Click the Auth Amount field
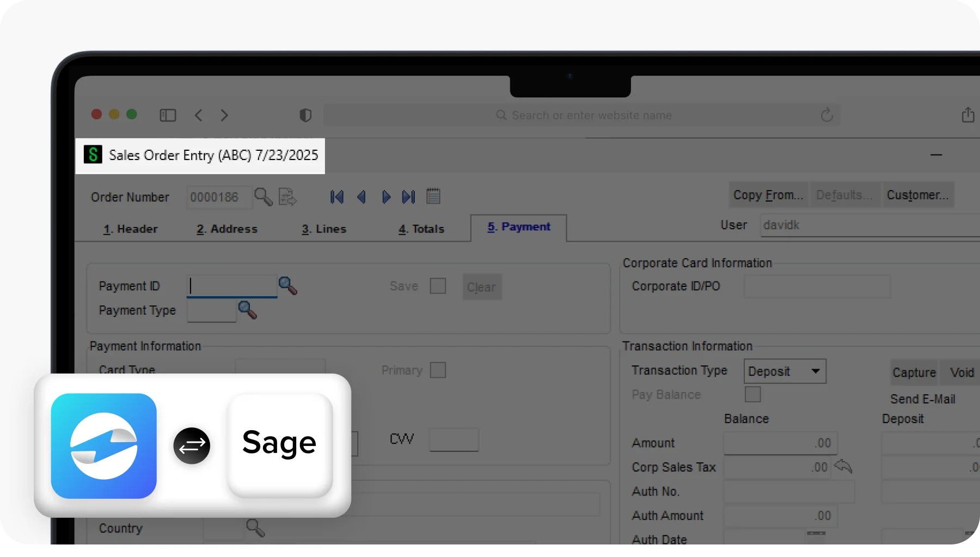 coord(780,516)
